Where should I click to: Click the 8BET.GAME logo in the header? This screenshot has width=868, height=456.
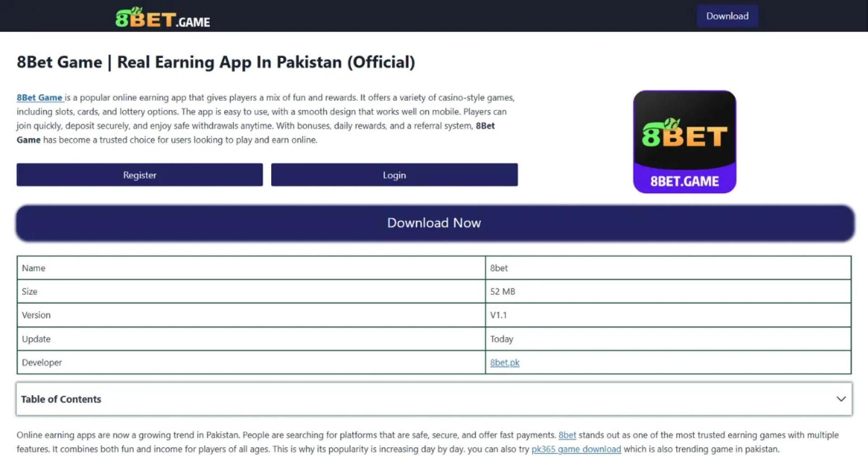coord(163,17)
